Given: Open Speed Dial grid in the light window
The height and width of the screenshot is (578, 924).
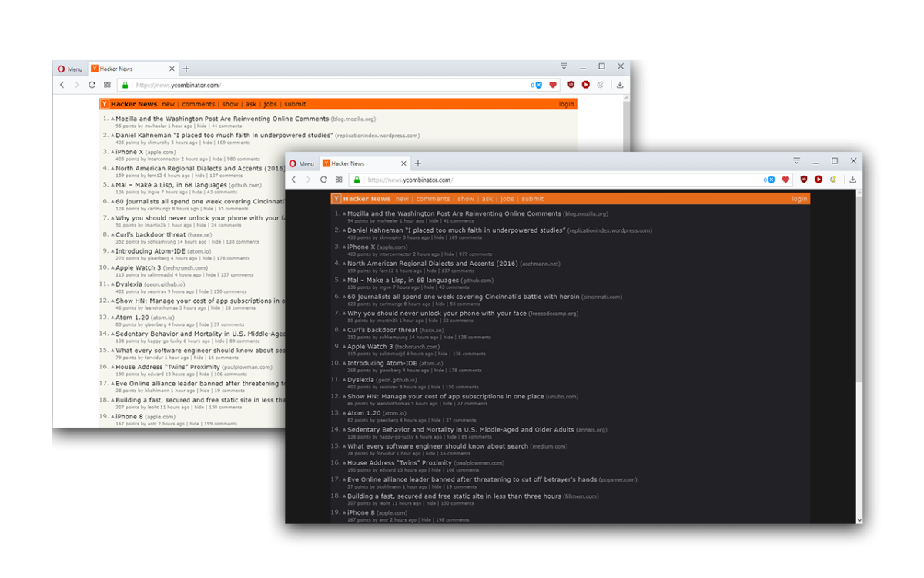Looking at the screenshot, I should tap(107, 85).
